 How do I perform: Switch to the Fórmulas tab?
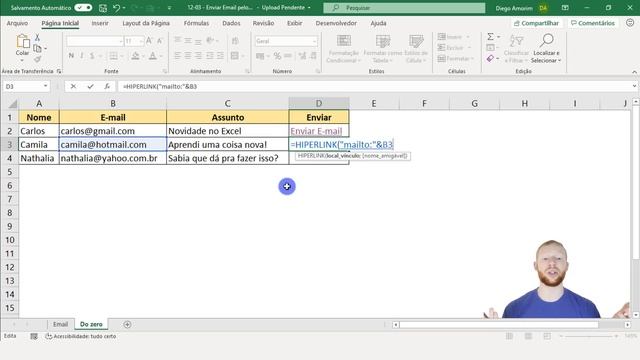pyautogui.click(x=196, y=23)
